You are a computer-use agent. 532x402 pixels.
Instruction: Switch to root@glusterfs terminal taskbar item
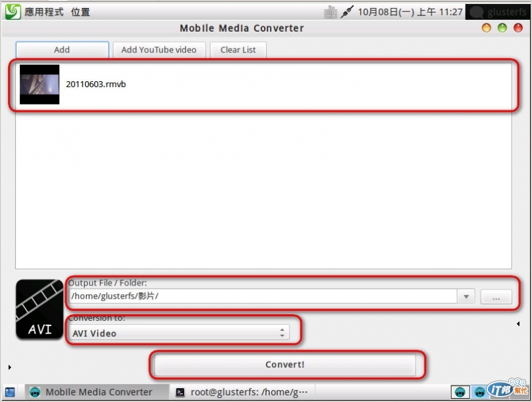pos(243,392)
